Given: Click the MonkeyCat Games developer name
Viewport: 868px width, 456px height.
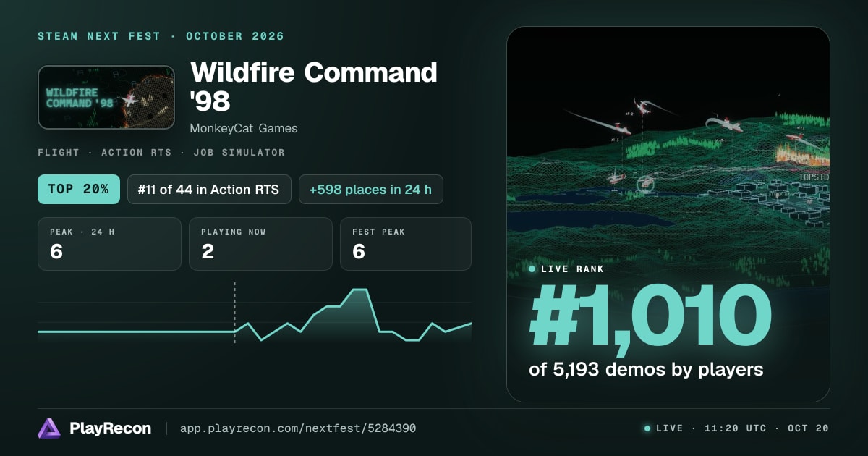Looking at the screenshot, I should (x=244, y=128).
